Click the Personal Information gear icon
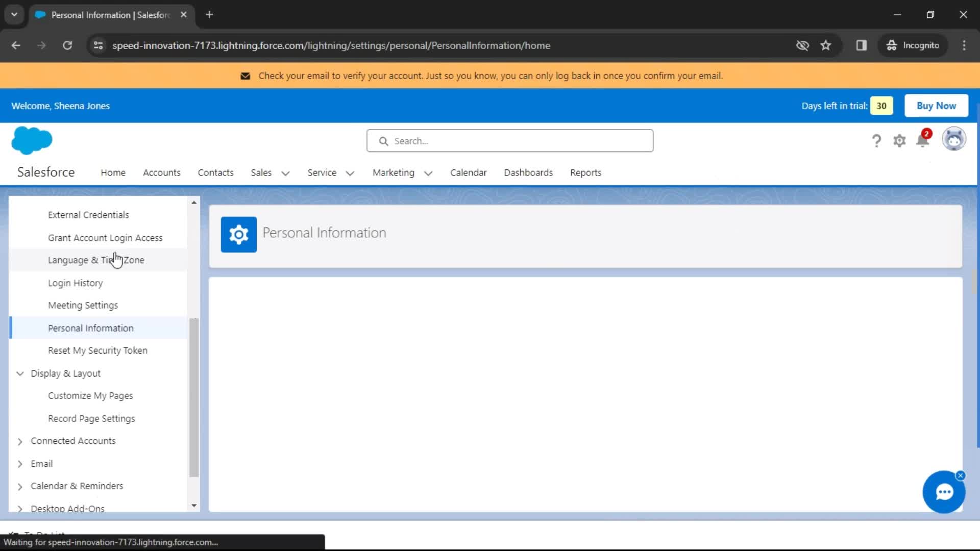The width and height of the screenshot is (980, 551). pyautogui.click(x=238, y=235)
